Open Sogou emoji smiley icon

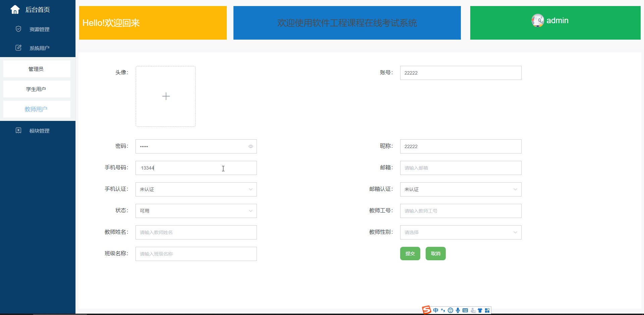pyautogui.click(x=450, y=310)
